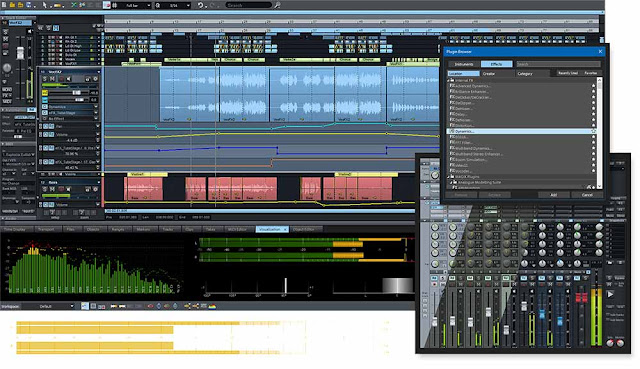
Task: Favorite star for the highlighted Dynamics plugin
Action: click(594, 131)
